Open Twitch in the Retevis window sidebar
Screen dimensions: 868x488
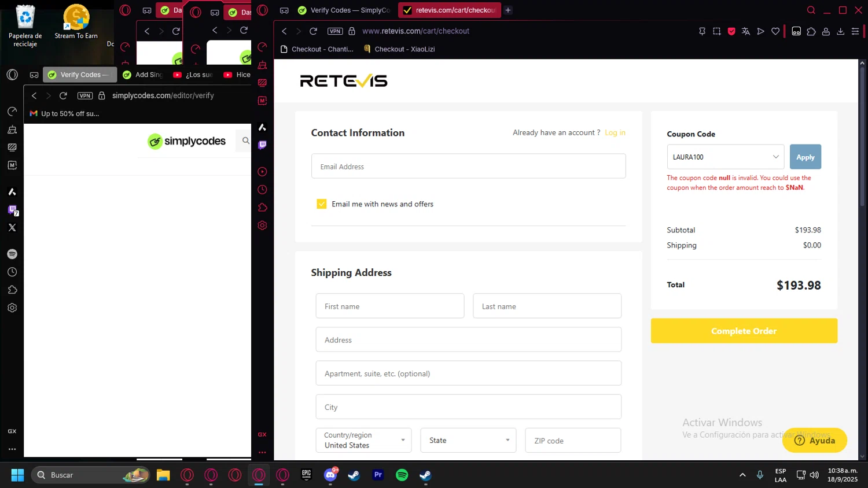pos(262,145)
